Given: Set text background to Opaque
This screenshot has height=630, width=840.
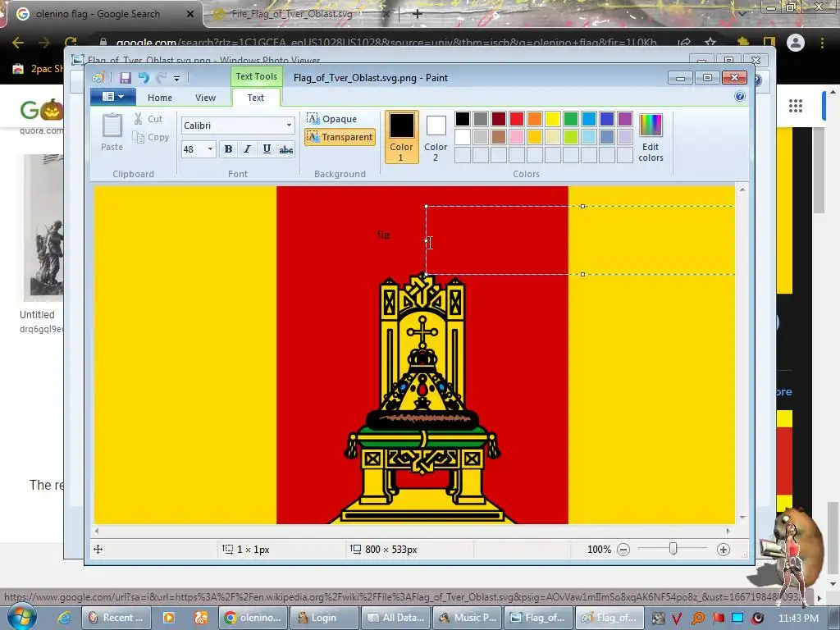Looking at the screenshot, I should click(x=332, y=118).
